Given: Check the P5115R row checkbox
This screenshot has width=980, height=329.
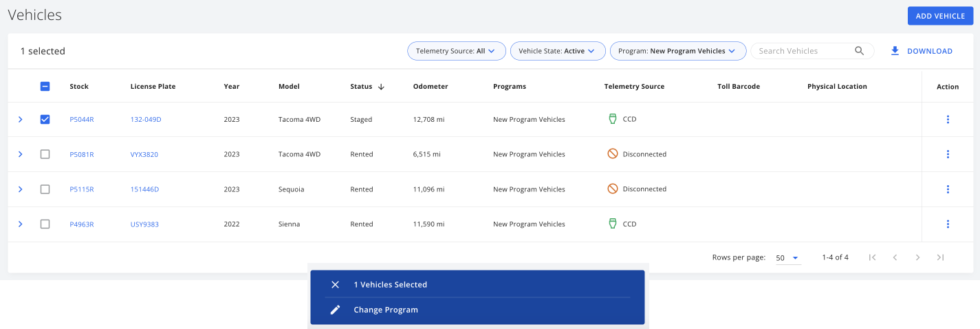Looking at the screenshot, I should click(45, 189).
